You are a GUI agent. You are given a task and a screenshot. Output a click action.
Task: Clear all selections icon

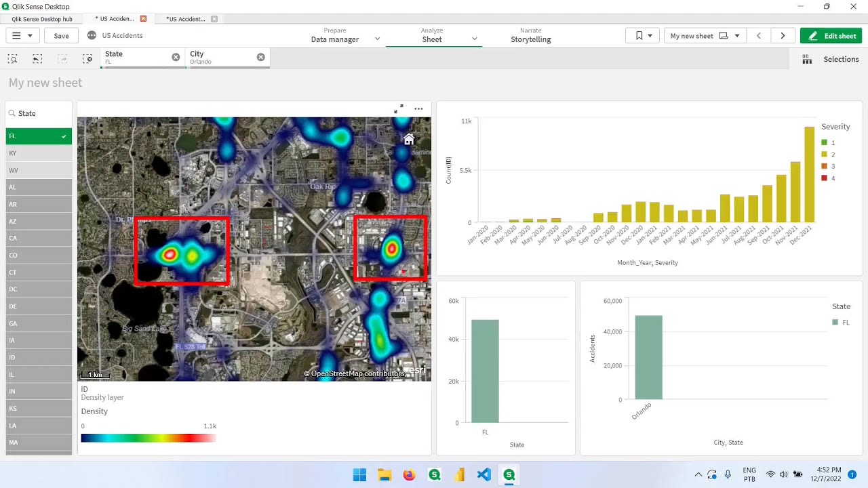click(87, 59)
